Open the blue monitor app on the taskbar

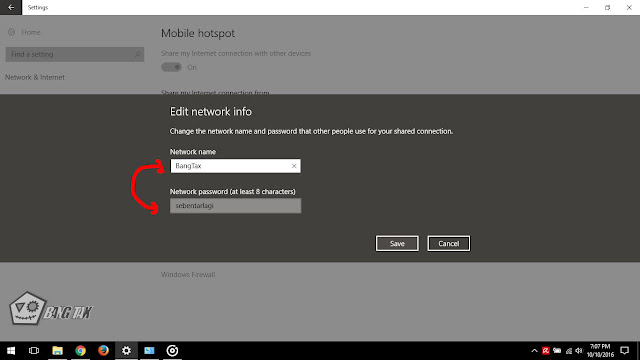(149, 351)
